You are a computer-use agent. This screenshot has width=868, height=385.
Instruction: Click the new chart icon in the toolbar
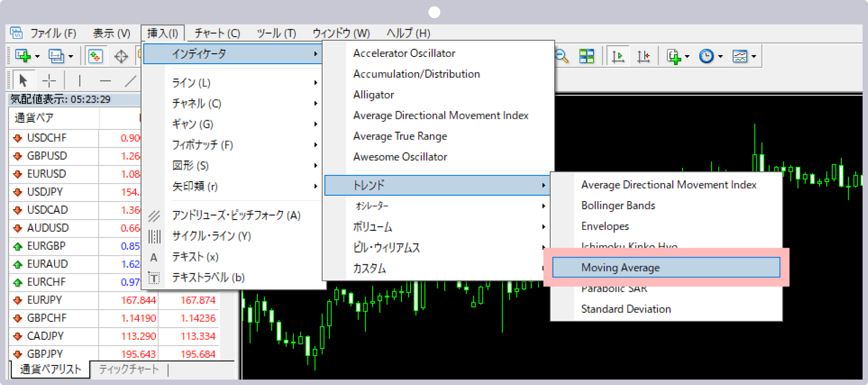23,56
